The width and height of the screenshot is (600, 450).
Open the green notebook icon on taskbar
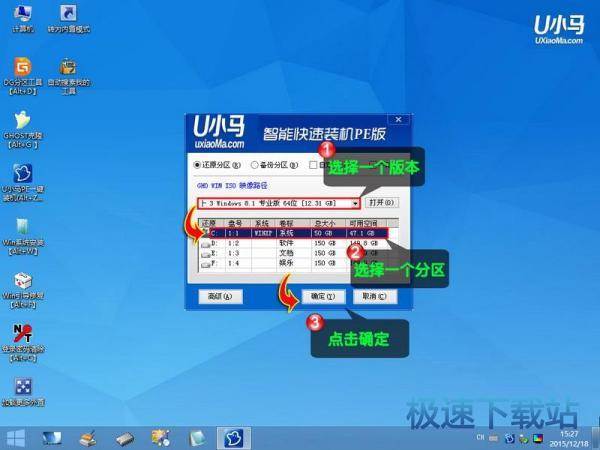click(197, 439)
